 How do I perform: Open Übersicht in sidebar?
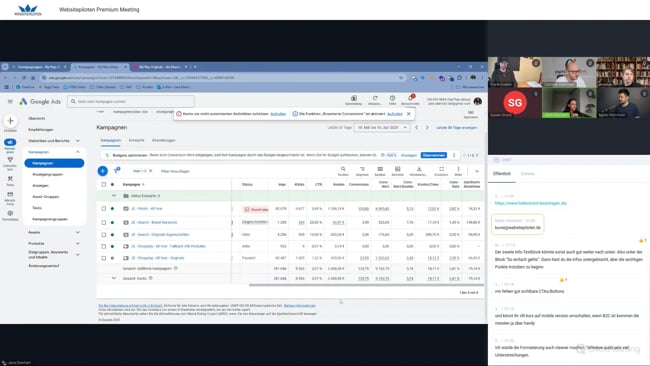(x=36, y=119)
